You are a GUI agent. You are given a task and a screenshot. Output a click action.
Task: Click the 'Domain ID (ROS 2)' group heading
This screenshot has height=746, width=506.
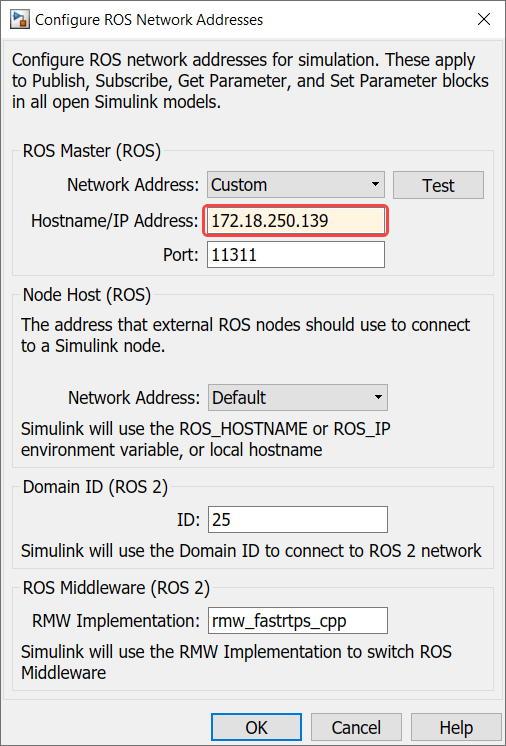tap(95, 488)
